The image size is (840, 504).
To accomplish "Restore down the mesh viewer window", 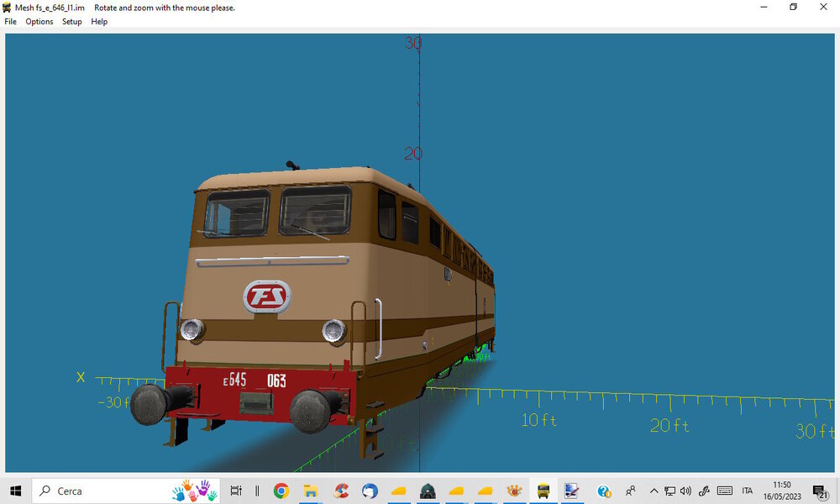I will pyautogui.click(x=794, y=7).
